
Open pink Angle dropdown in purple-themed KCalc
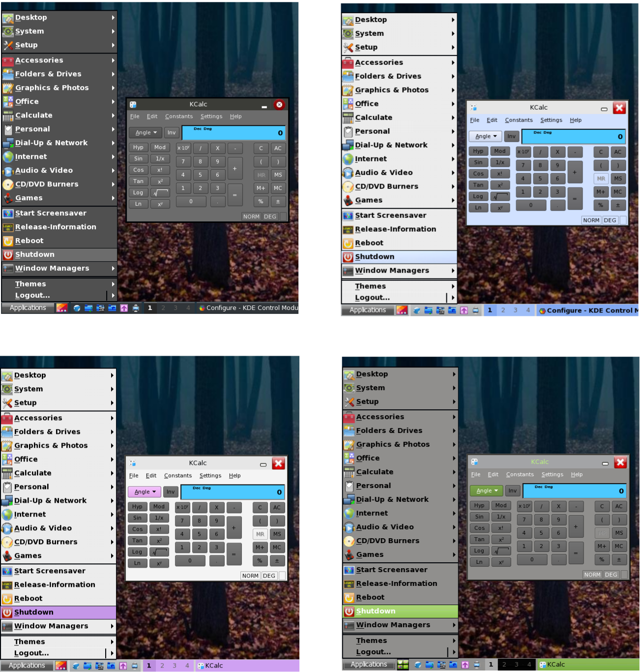145,492
